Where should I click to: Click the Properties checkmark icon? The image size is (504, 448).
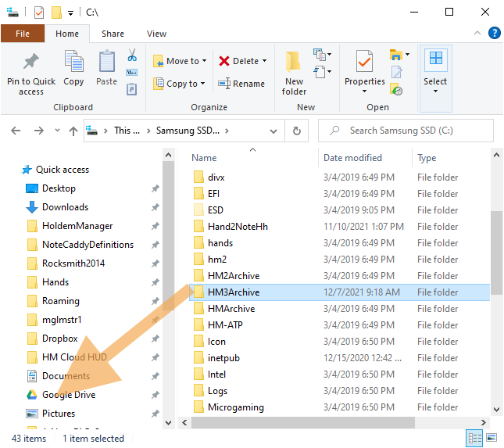pos(364,62)
